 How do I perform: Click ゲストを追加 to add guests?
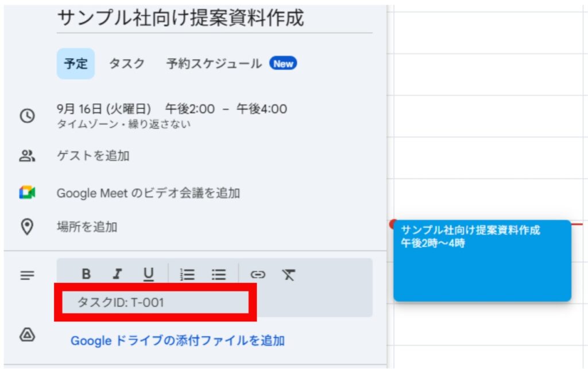pos(93,156)
